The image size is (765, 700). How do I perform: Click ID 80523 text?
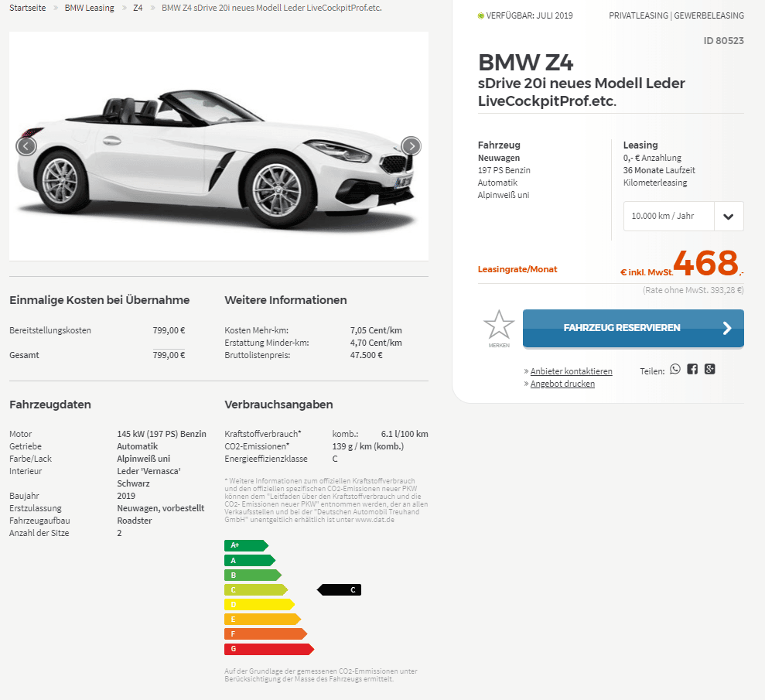(723, 40)
